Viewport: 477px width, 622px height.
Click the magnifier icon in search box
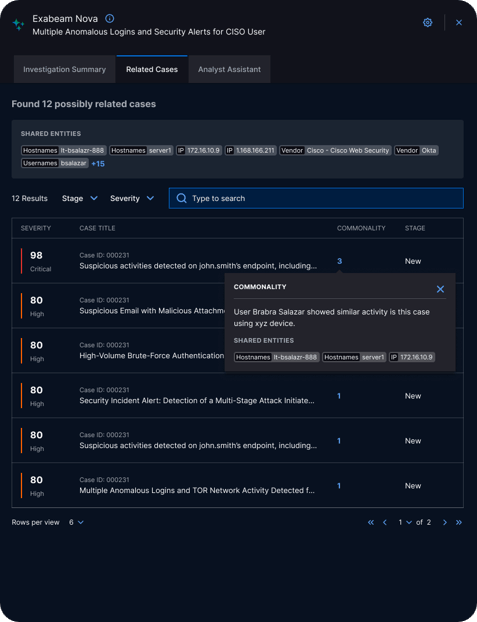click(x=181, y=198)
